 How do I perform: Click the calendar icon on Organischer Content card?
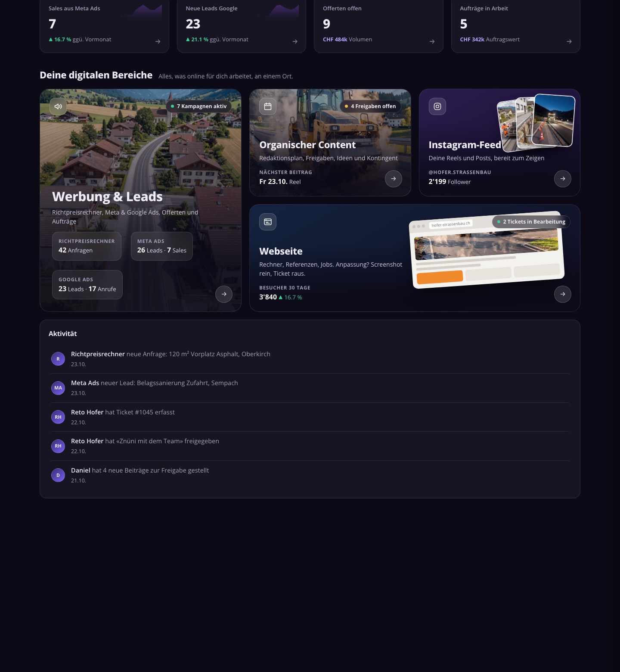268,106
